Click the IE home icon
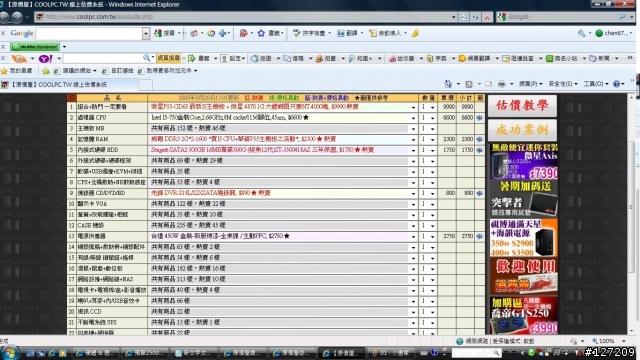 point(448,84)
